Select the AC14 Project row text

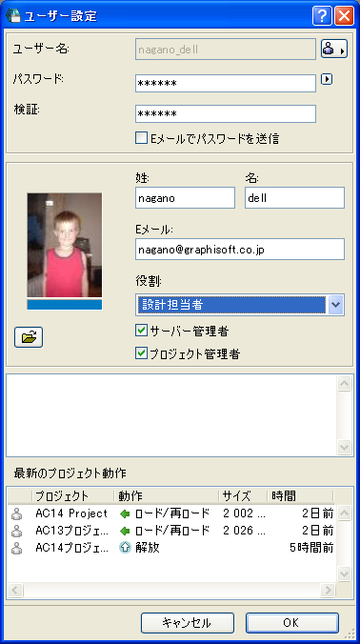click(x=71, y=513)
